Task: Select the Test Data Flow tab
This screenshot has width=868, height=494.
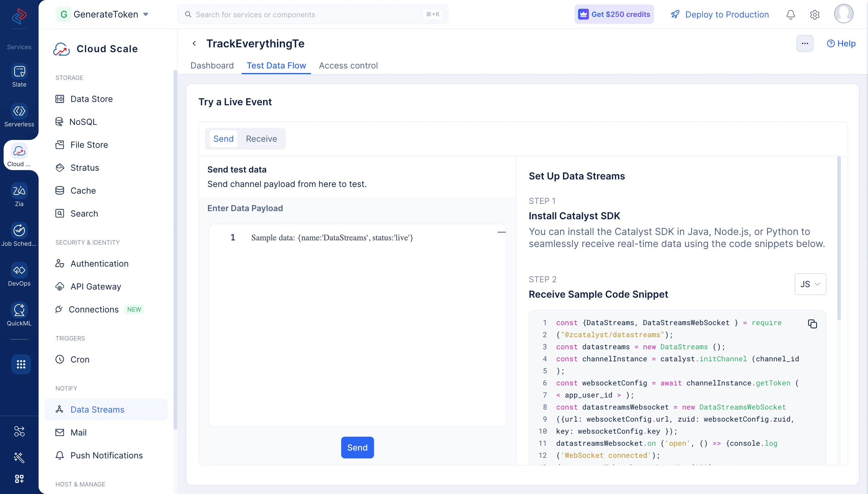Action: pyautogui.click(x=276, y=65)
